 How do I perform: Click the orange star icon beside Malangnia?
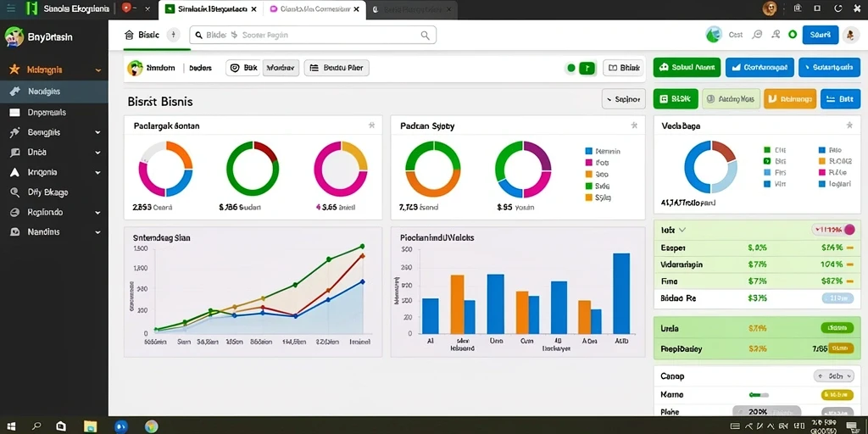pos(14,70)
